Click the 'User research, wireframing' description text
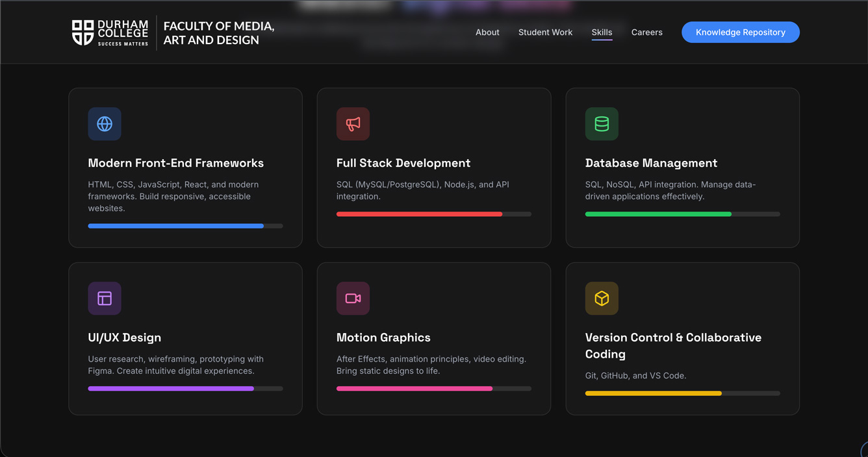The width and height of the screenshot is (868, 457). pos(176,365)
